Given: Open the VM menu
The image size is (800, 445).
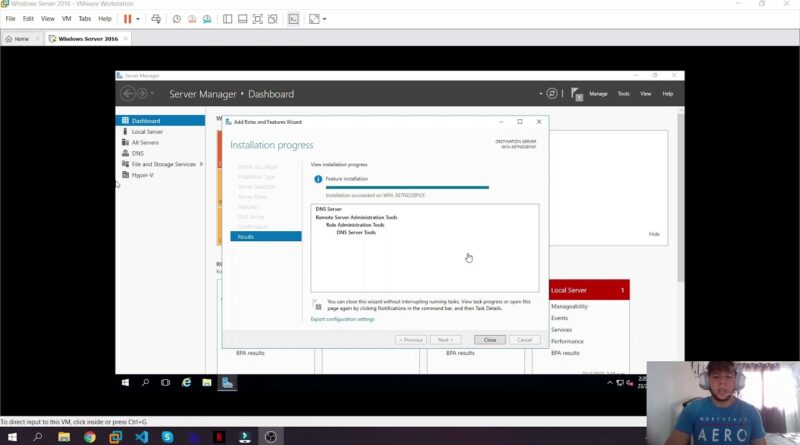Looking at the screenshot, I should [x=66, y=19].
